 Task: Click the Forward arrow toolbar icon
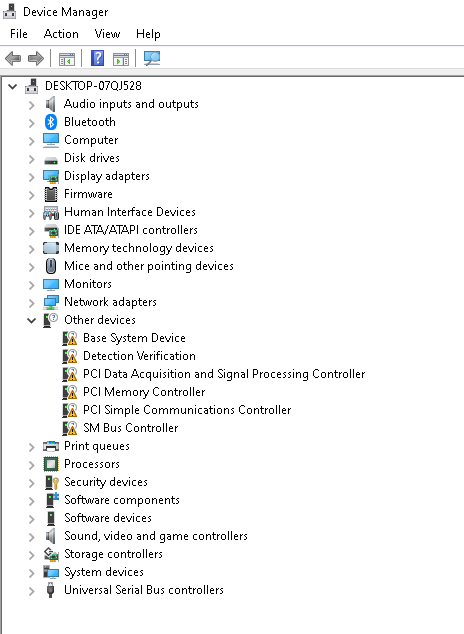pos(36,58)
